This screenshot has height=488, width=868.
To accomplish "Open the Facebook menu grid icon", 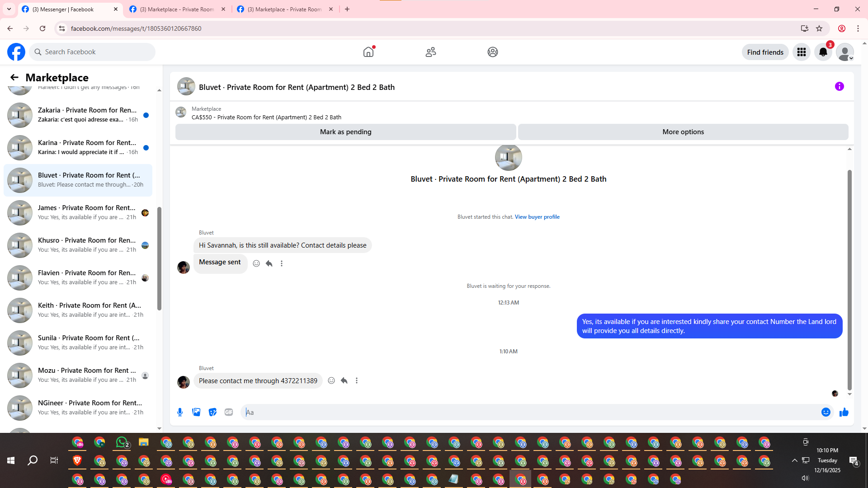I will point(802,52).
